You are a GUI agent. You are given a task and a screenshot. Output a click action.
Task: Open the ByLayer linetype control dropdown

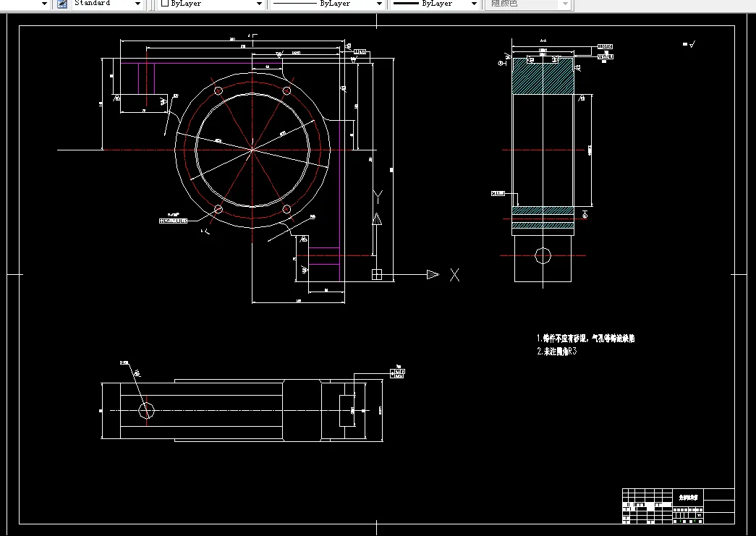(x=327, y=4)
